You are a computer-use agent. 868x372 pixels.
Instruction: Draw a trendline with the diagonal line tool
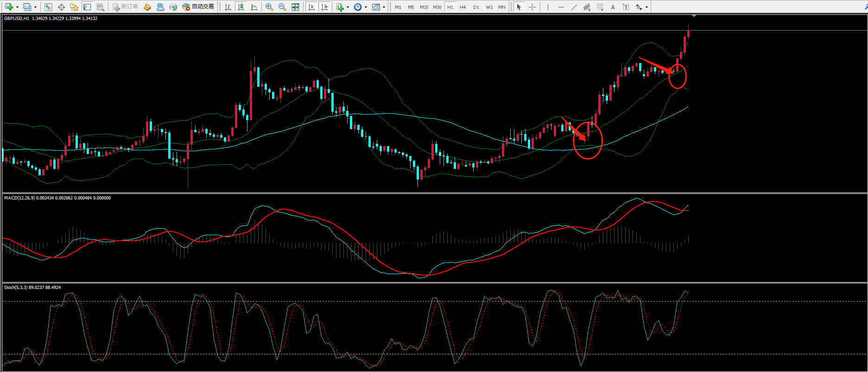click(574, 7)
